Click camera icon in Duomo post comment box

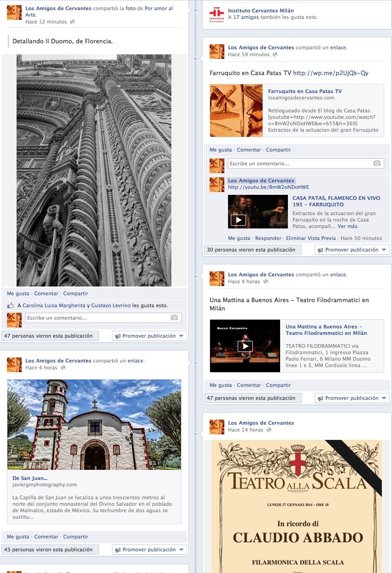click(x=174, y=318)
